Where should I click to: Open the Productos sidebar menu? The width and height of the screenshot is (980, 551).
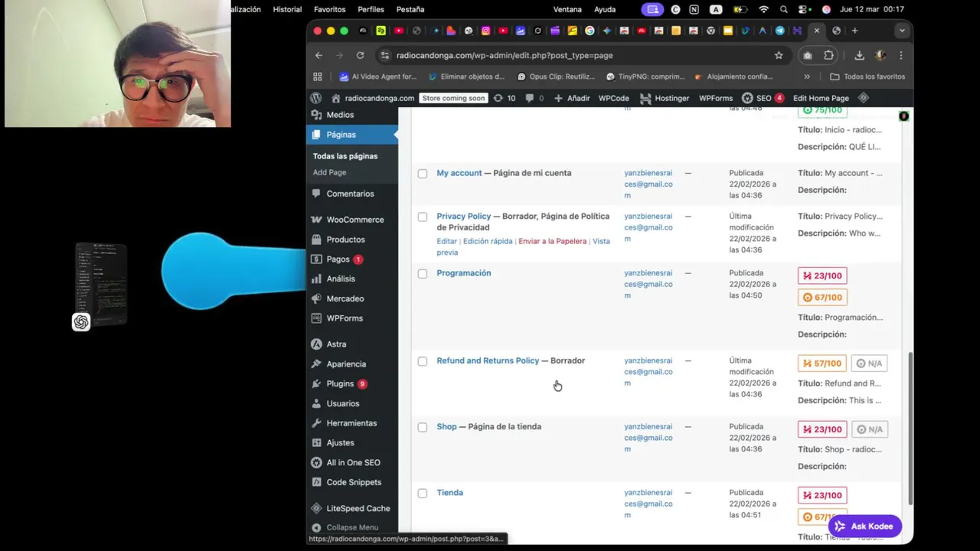(x=345, y=240)
